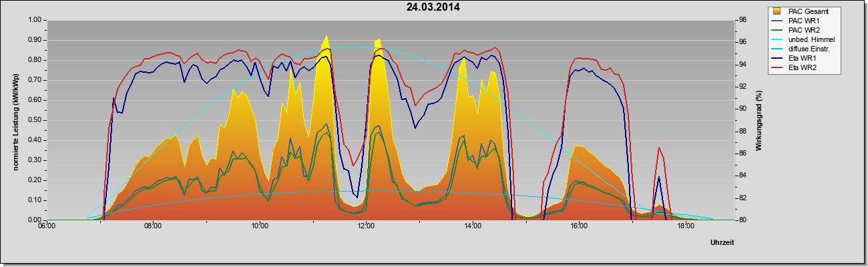Viewport: 868px width, 267px height.
Task: Click the 1.00 value on left axis
Action: (x=35, y=20)
